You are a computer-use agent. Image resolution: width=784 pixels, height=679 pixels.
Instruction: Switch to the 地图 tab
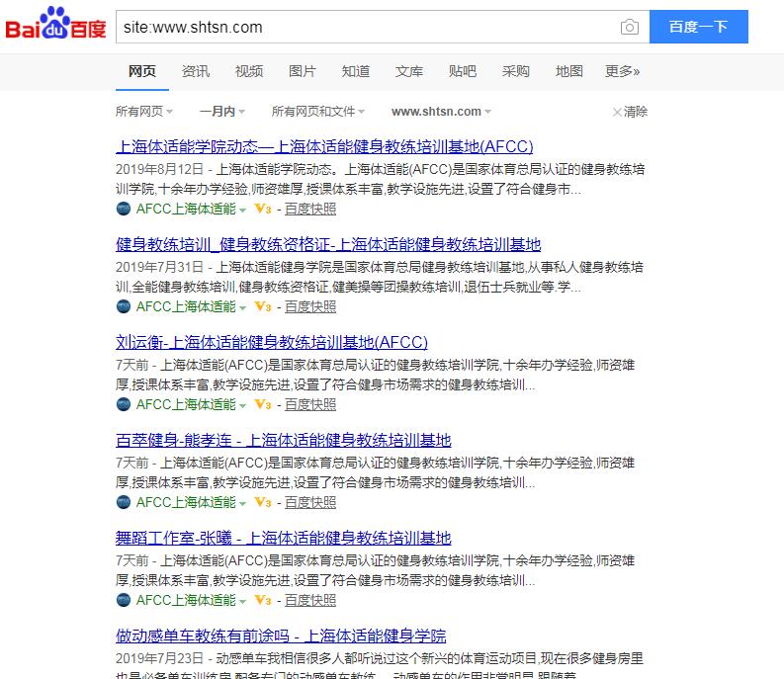569,71
